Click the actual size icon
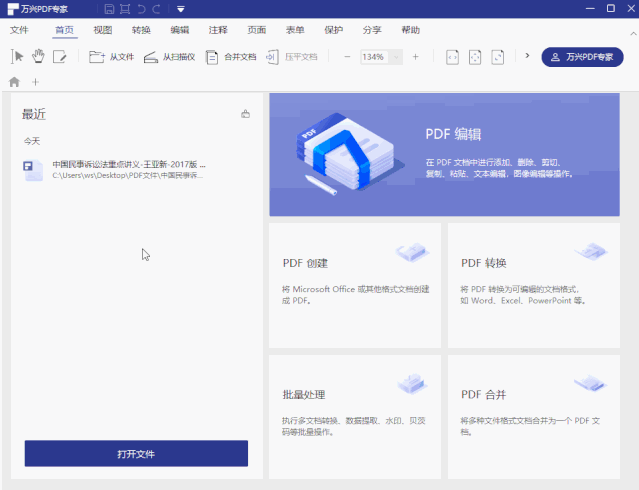The height and width of the screenshot is (490, 639). click(x=498, y=57)
